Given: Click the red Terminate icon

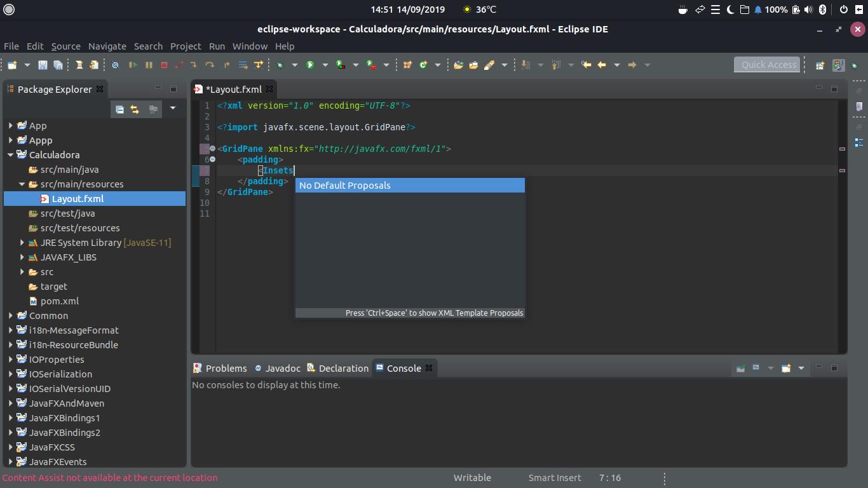Looking at the screenshot, I should point(164,65).
